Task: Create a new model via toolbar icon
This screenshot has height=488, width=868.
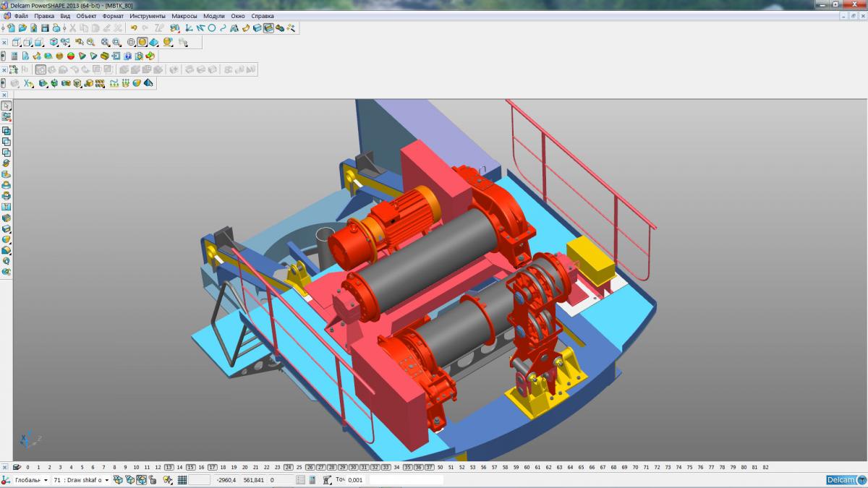Action: click(x=12, y=28)
